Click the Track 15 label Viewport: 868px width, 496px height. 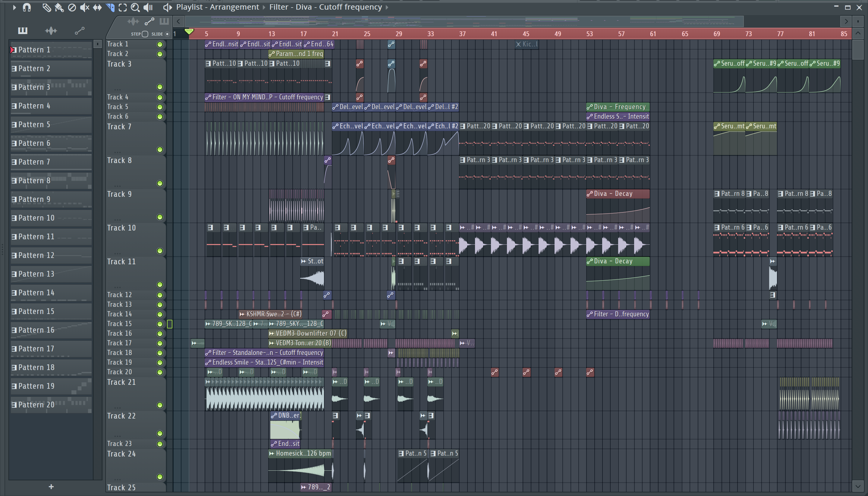(x=119, y=324)
